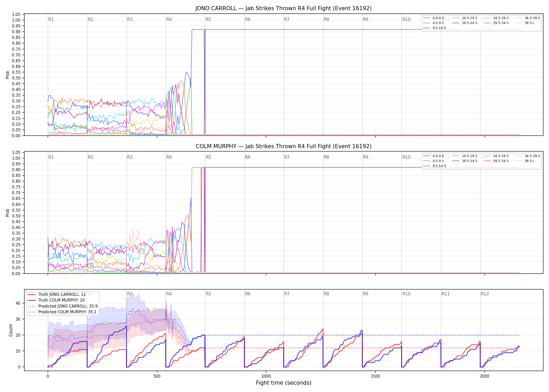Click the Fight time (seconds) axis label
The image size is (549, 392).
click(284, 383)
